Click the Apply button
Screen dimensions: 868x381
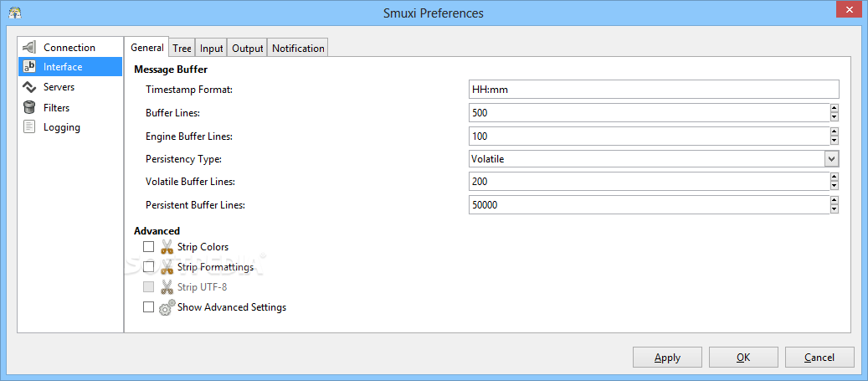click(x=667, y=358)
